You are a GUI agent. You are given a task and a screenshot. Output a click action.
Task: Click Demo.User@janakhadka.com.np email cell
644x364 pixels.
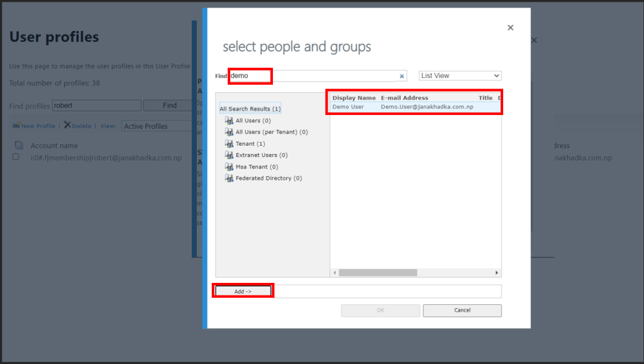tap(427, 107)
